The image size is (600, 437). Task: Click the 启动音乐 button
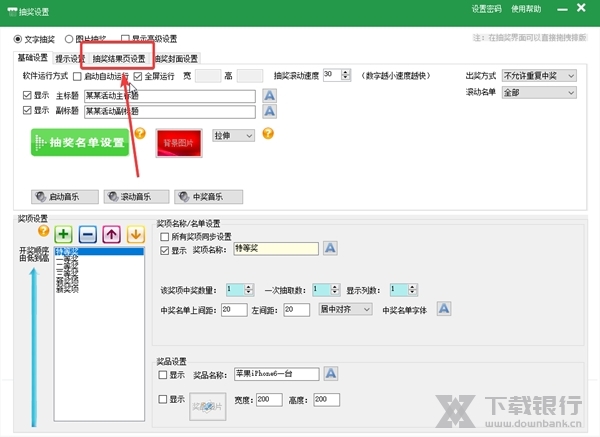65,197
